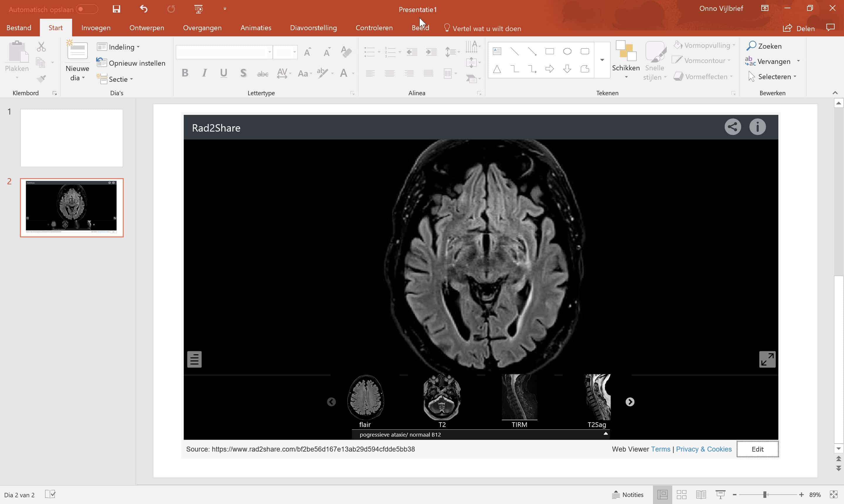
Task: Open the Vormopvulling dropdown
Action: pyautogui.click(x=705, y=45)
